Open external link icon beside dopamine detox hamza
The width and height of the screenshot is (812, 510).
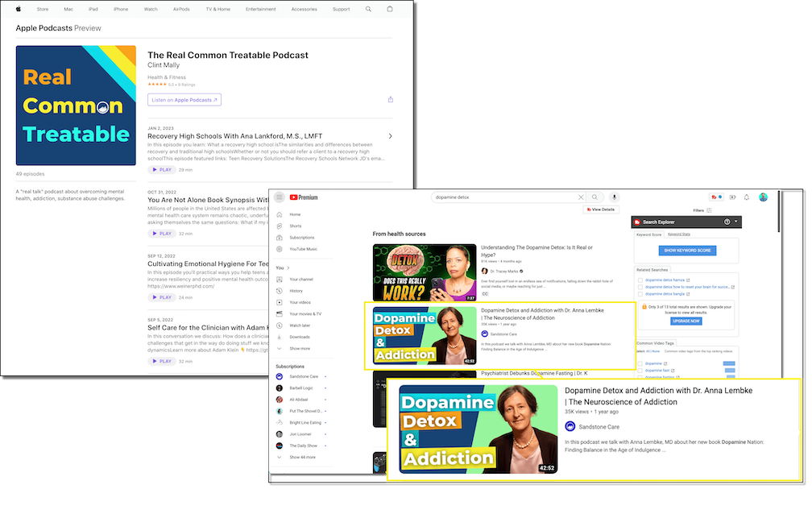click(688, 280)
